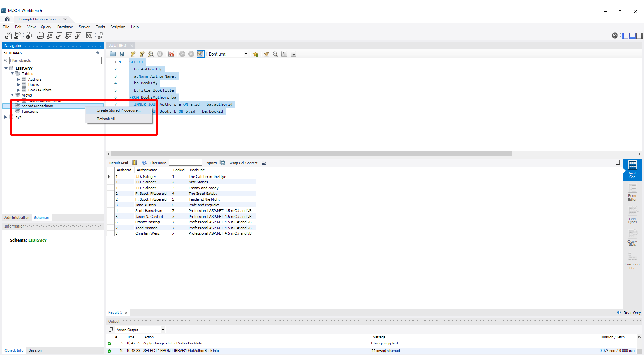644x362 pixels.
Task: Open find panel magnifier icon in editor
Action: (x=275, y=54)
